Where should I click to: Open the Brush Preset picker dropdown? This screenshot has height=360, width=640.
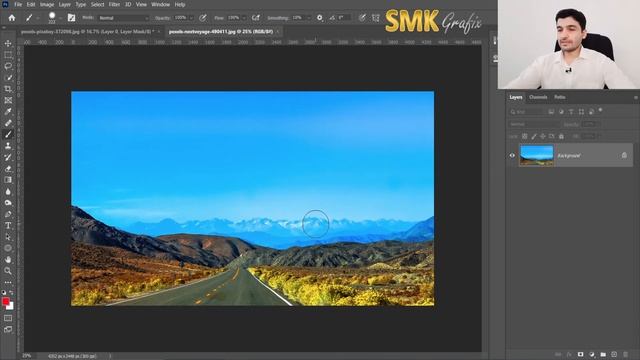pos(61,18)
